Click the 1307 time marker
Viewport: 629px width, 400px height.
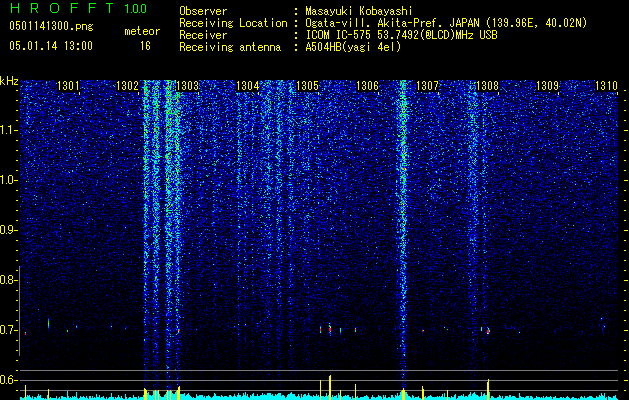tap(427, 86)
